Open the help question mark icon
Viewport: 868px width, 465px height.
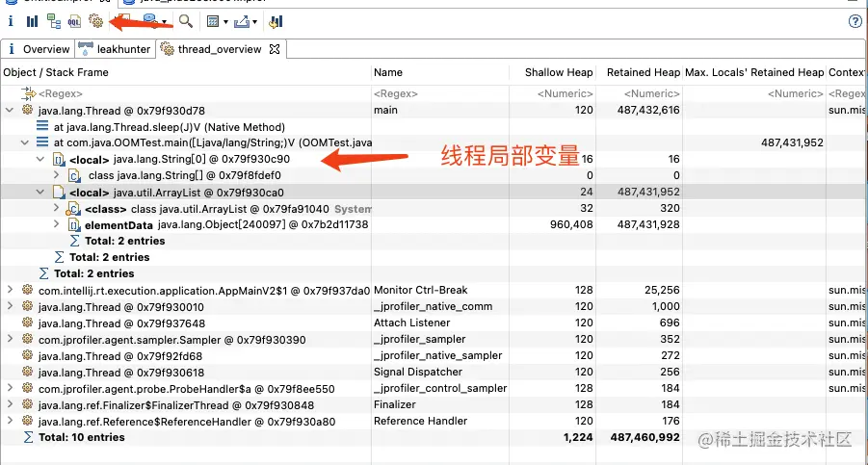pos(855,21)
